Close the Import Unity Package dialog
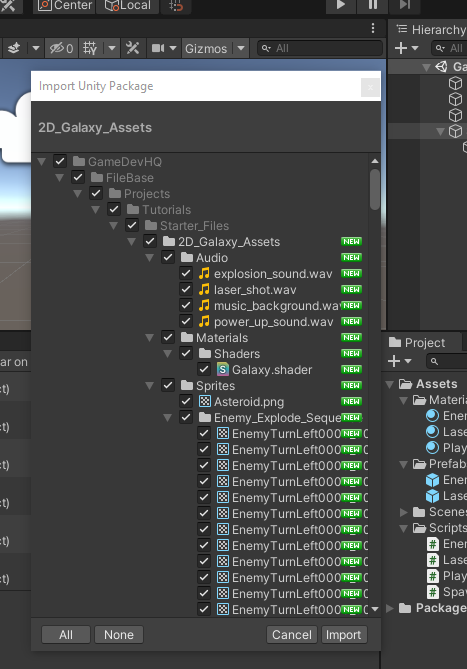Screen dimensions: 467x669 point(370,87)
